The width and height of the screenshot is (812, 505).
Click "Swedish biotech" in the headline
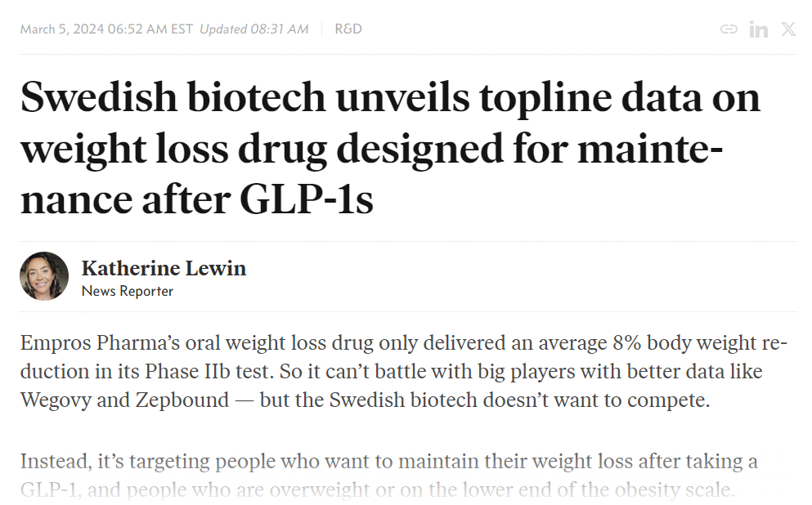(x=173, y=97)
